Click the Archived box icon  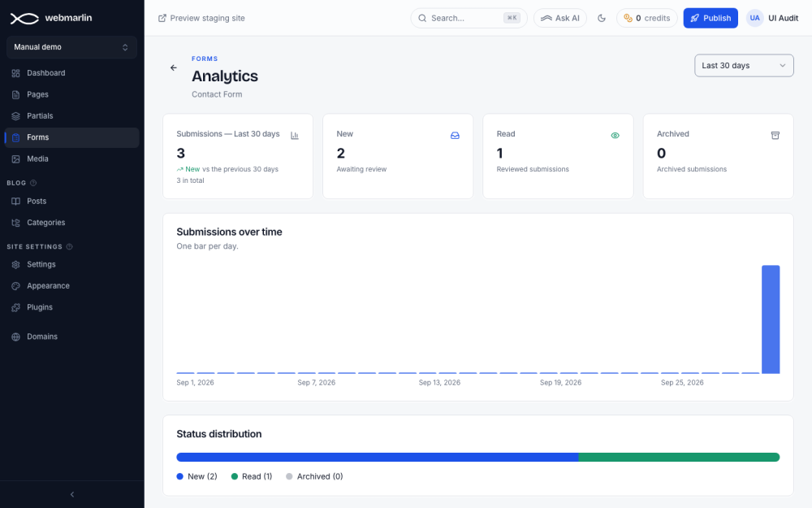775,136
